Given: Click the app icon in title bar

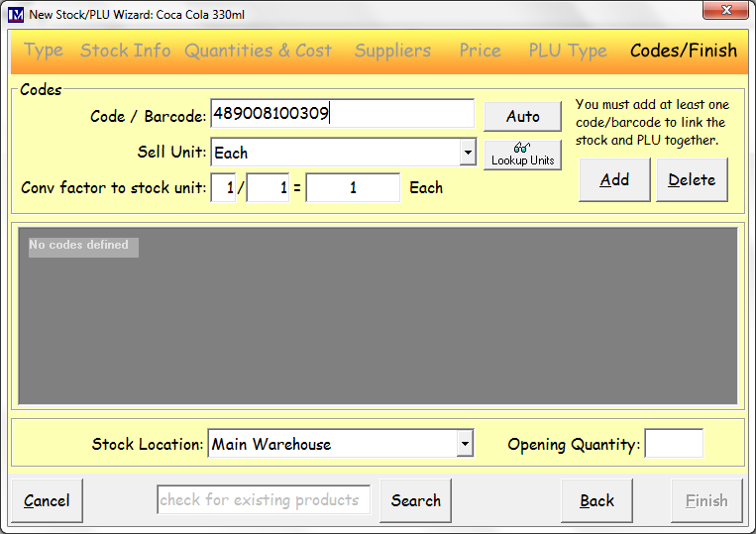Looking at the screenshot, I should 16,15.
